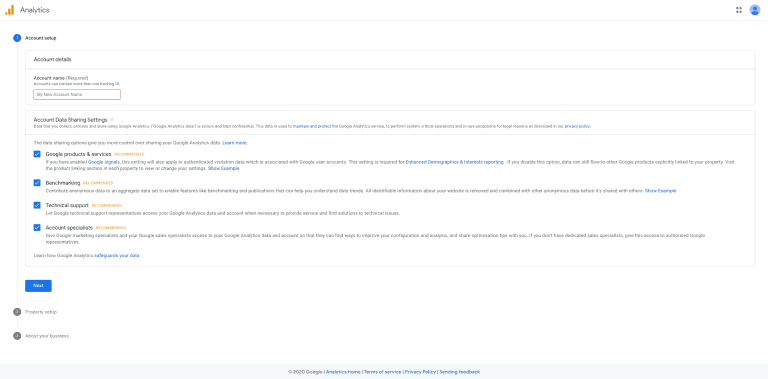Screen dimensions: 768x379
Task: Open the privacy policy link in description
Action: [x=577, y=126]
